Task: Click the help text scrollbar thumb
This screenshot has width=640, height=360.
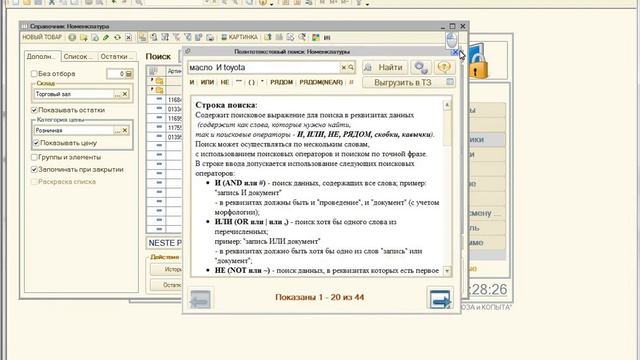Action: click(x=447, y=128)
